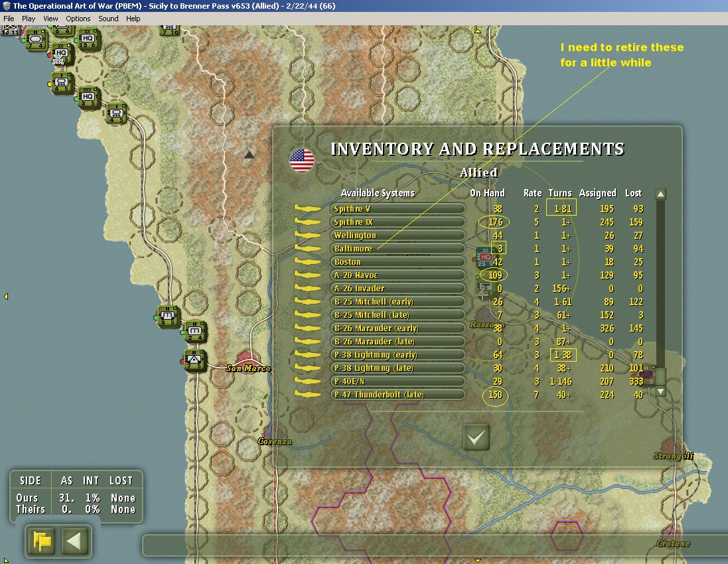Click the US flag icon in the dialog

[x=302, y=161]
